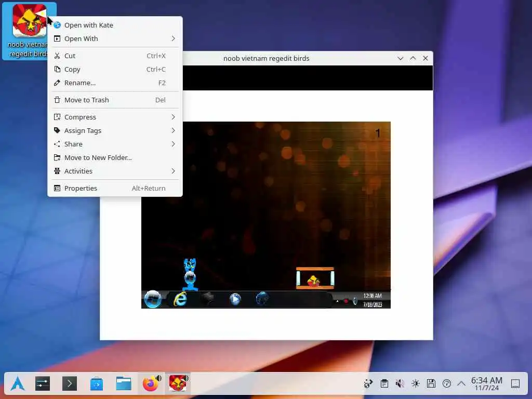Image resolution: width=532 pixels, height=399 pixels.
Task: Click the pencil icon beside Rename
Action: pyautogui.click(x=57, y=83)
